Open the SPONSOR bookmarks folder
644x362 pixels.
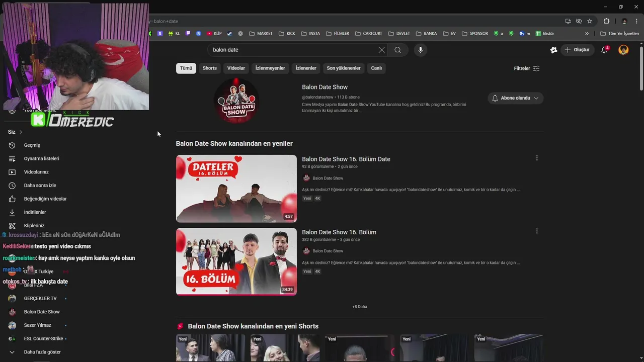click(474, 34)
